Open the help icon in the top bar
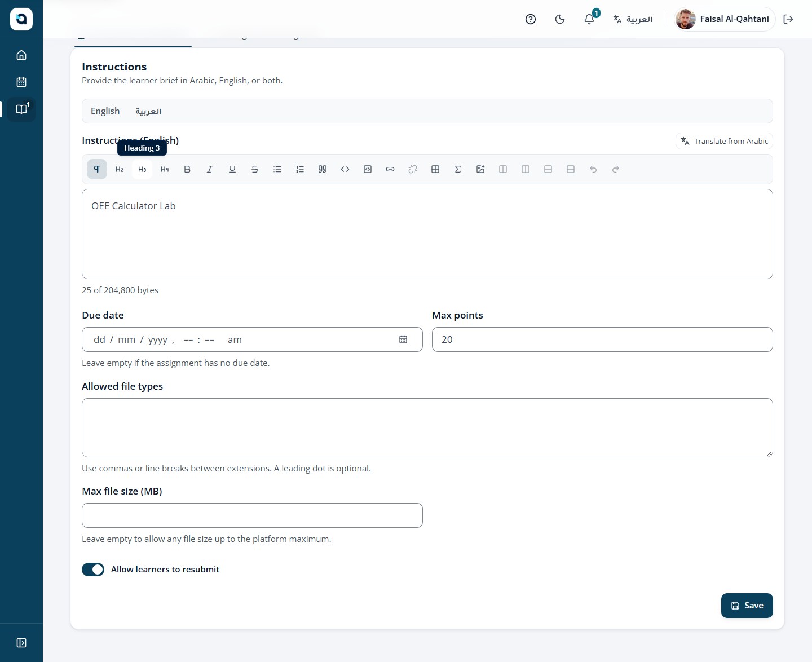The height and width of the screenshot is (662, 812). pos(531,19)
